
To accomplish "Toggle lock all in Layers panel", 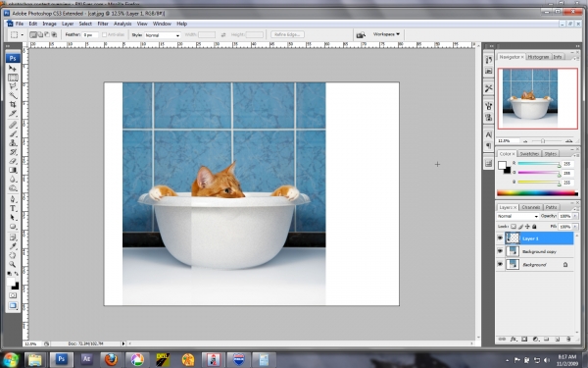I will click(534, 227).
